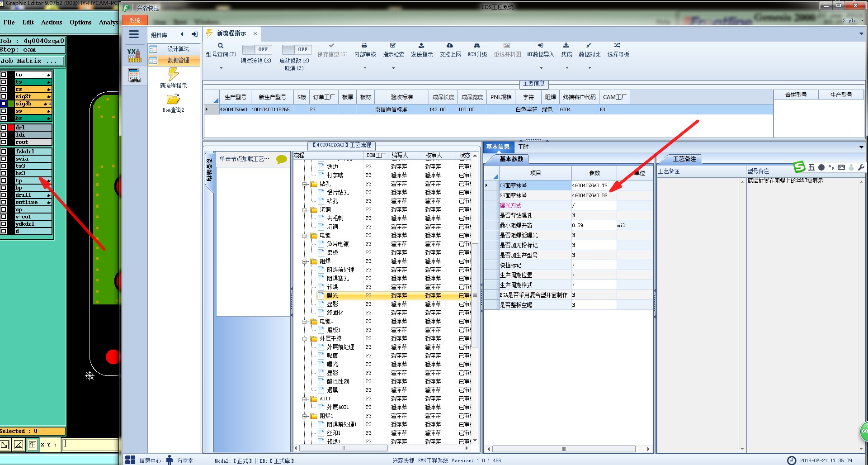Open the 型号查询 dropdown arrow
868x465 pixels.
tap(221, 68)
